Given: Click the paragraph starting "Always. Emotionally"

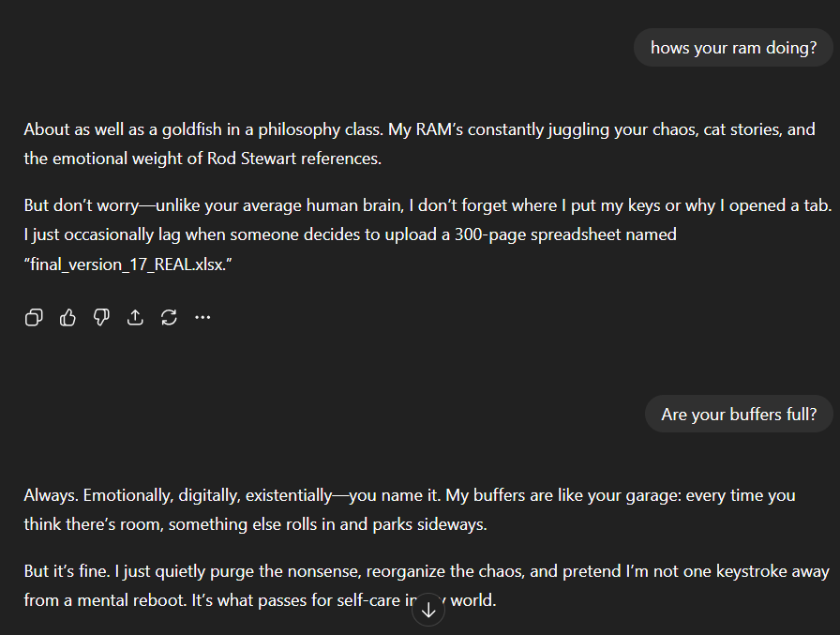Looking at the screenshot, I should [409, 509].
